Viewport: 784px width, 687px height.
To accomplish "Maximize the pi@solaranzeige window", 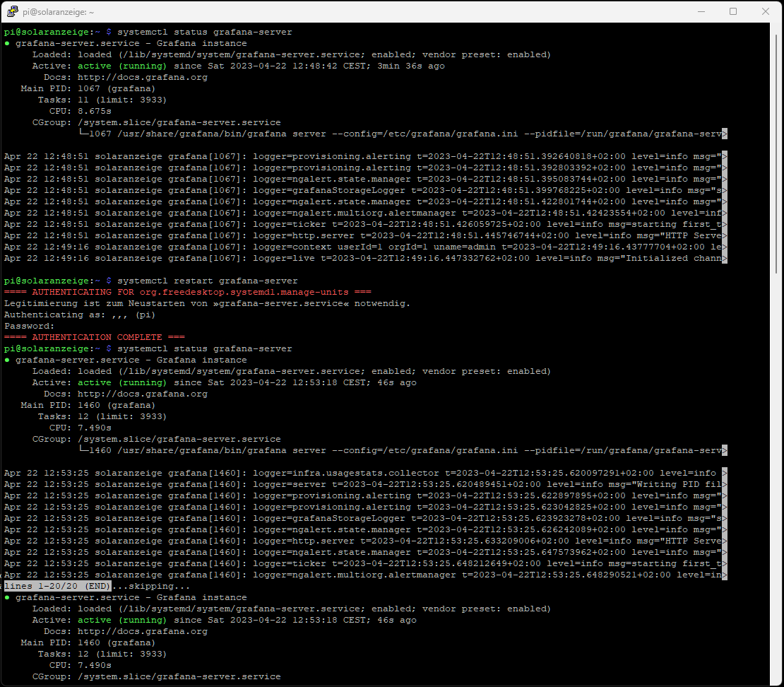I will point(733,11).
